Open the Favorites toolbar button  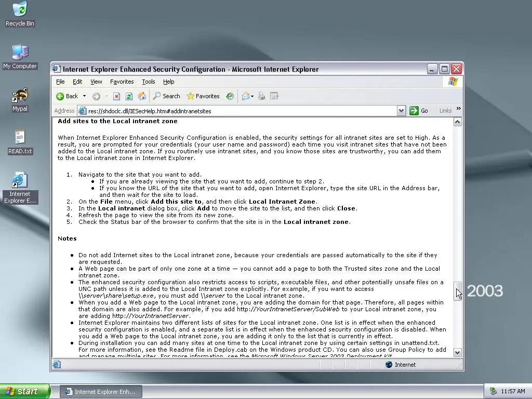pos(203,96)
